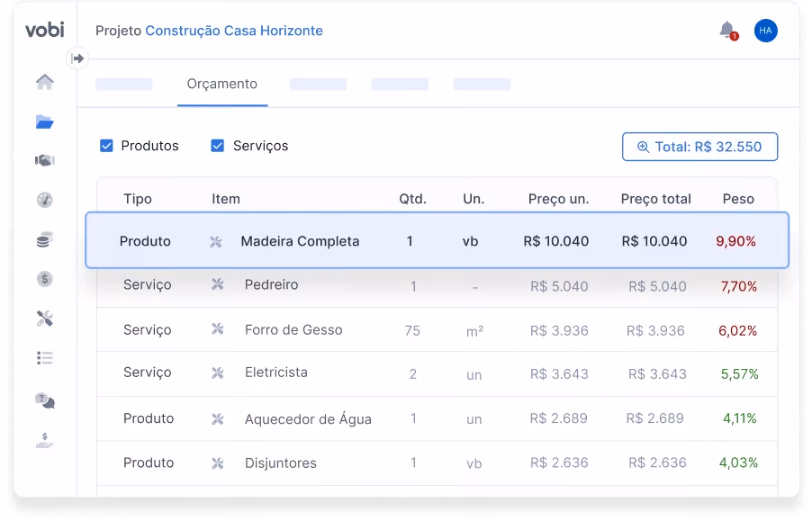This screenshot has width=812, height=521.
Task: Open the home icon in sidebar
Action: pos(45,82)
